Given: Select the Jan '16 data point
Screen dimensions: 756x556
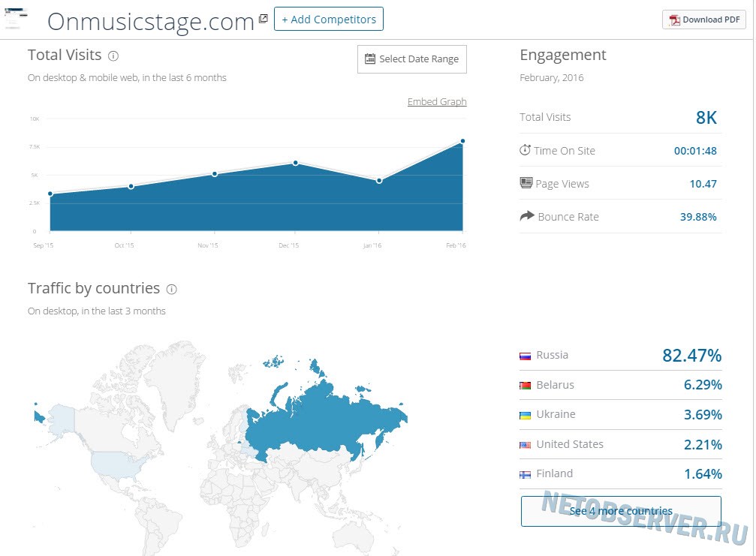Looking at the screenshot, I should (x=379, y=181).
